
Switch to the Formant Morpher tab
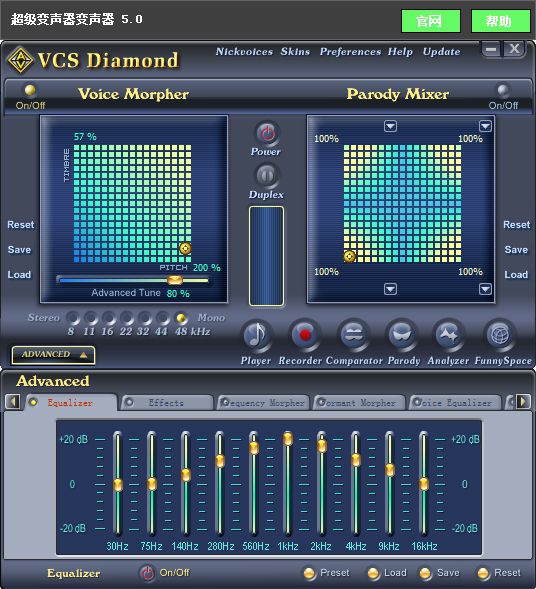pos(359,403)
